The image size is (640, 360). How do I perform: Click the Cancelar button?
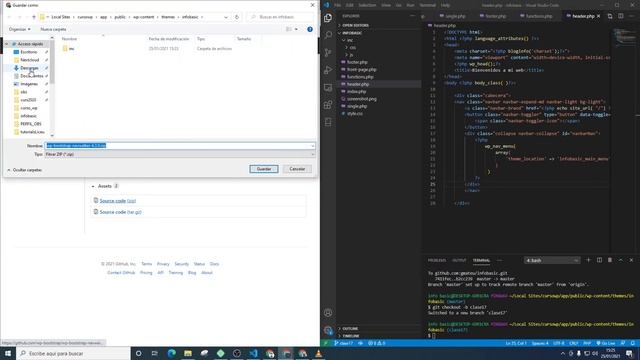(x=297, y=169)
